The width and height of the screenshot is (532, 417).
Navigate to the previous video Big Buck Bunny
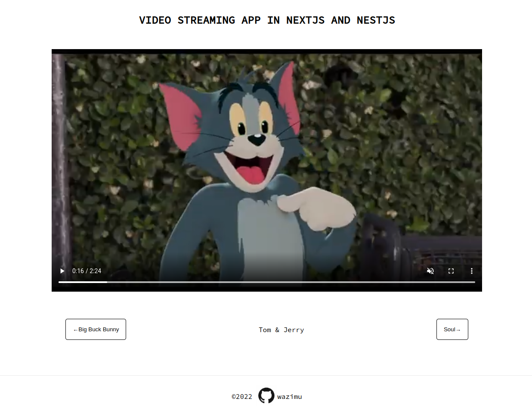pyautogui.click(x=96, y=329)
